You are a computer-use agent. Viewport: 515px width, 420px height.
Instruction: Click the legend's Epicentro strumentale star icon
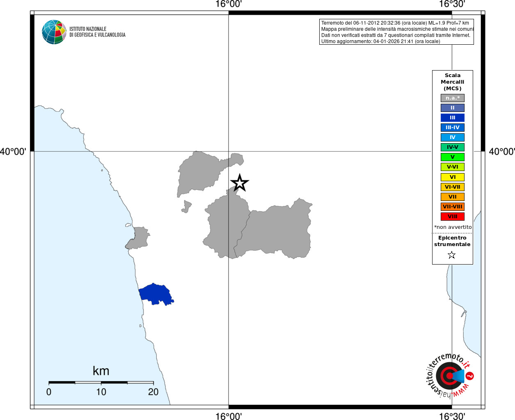(452, 255)
